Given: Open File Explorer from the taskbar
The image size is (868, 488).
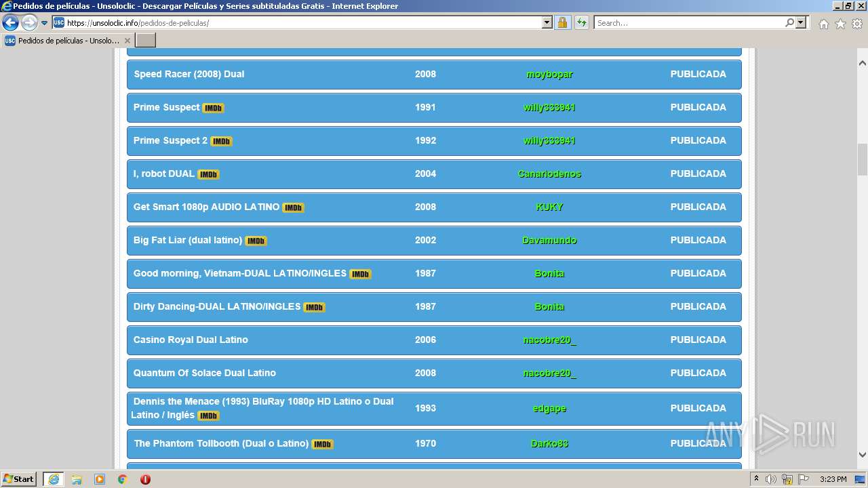Looking at the screenshot, I should (77, 479).
